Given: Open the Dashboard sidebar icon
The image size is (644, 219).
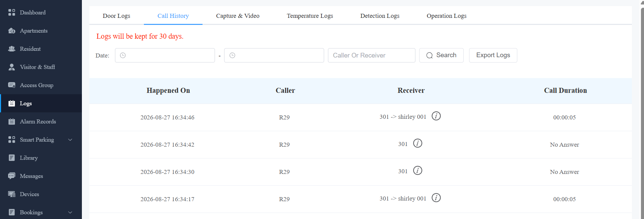Looking at the screenshot, I should click(x=12, y=12).
